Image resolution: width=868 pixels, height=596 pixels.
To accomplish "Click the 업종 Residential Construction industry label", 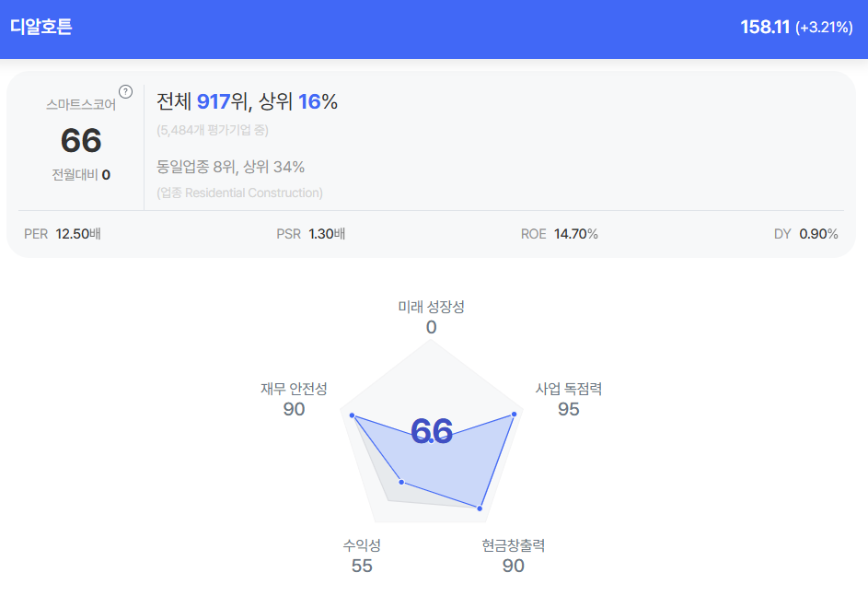I will pyautogui.click(x=239, y=193).
